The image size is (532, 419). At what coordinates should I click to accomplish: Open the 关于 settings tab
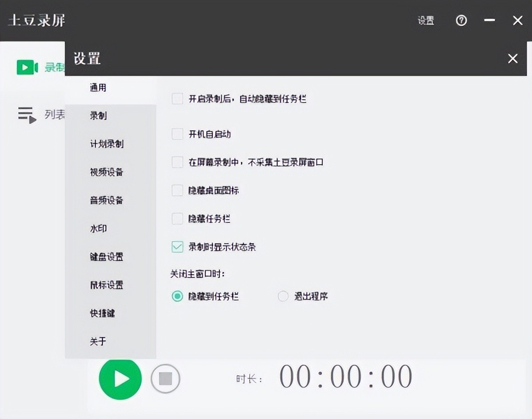[111, 341]
